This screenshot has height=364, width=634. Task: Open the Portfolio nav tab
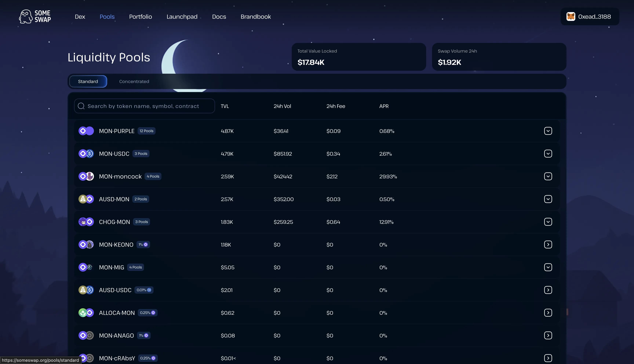pos(140,17)
